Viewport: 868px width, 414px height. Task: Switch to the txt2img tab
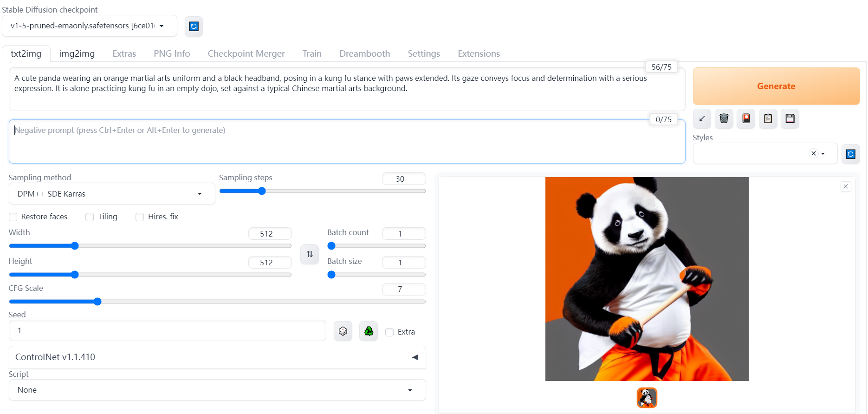pos(26,53)
